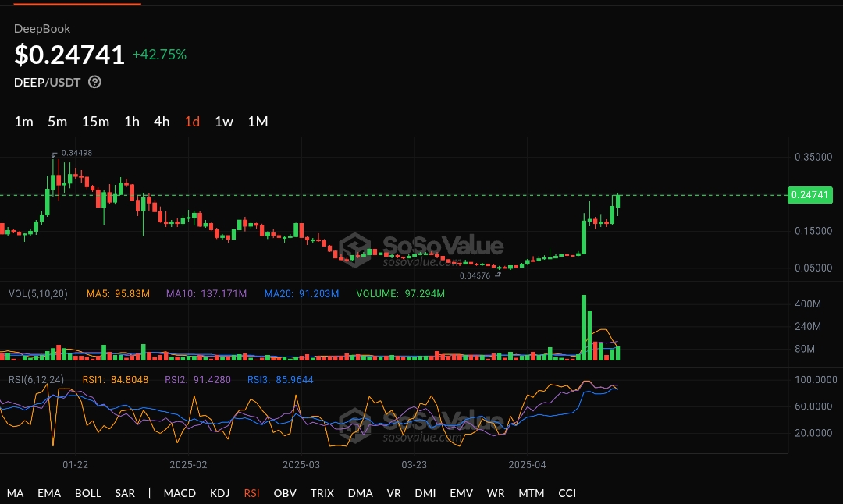
Task: Click the 400M volume axis label
Action: click(808, 304)
